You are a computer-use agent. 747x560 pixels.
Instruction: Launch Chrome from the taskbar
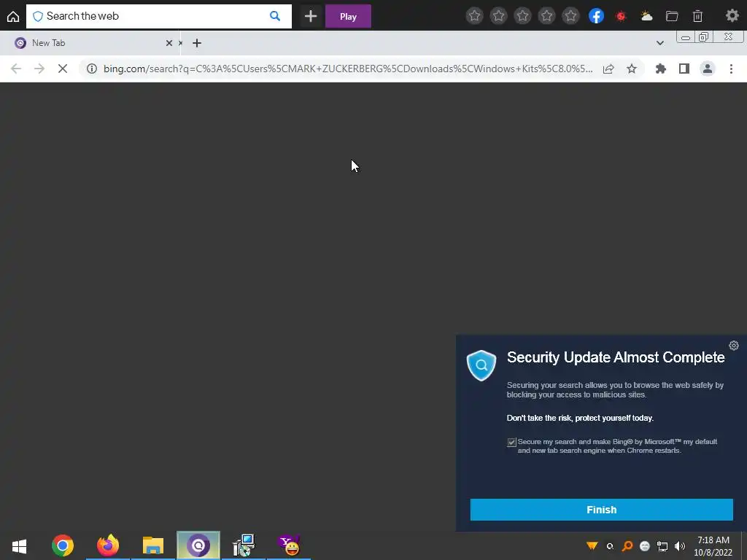(63, 545)
